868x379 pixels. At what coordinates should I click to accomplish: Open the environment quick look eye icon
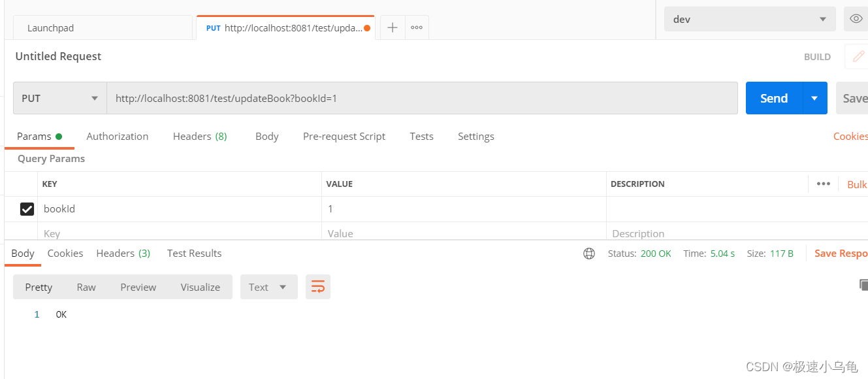tap(856, 19)
